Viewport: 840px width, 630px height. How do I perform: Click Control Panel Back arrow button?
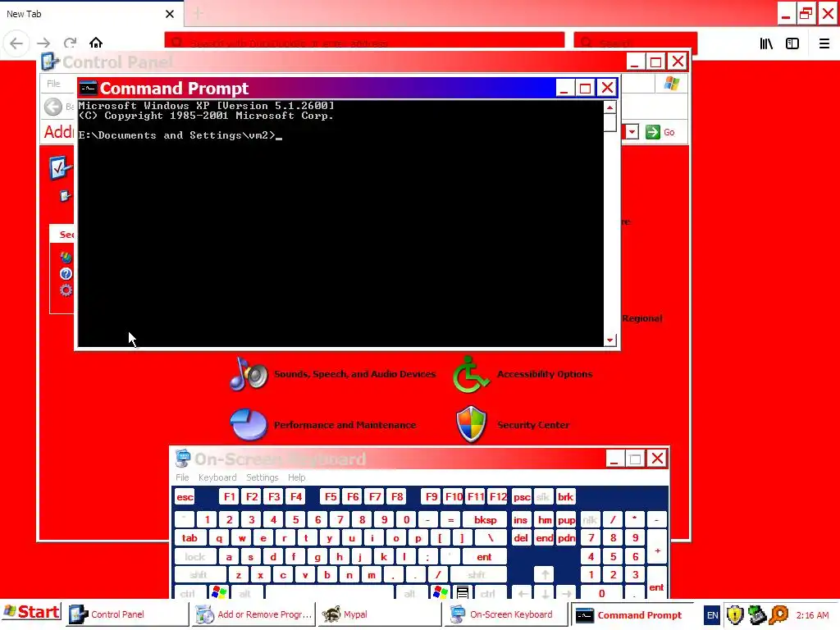click(x=53, y=107)
